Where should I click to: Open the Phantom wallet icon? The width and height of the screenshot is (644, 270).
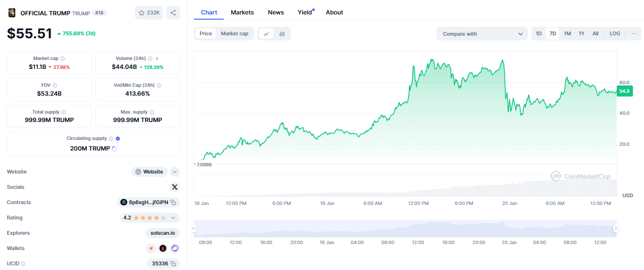[175, 248]
